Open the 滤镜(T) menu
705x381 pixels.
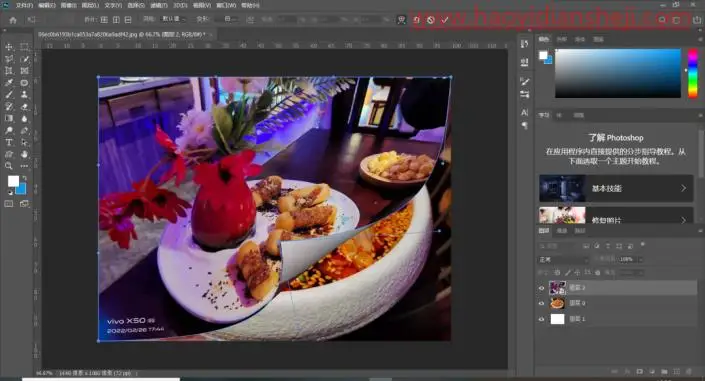click(158, 5)
